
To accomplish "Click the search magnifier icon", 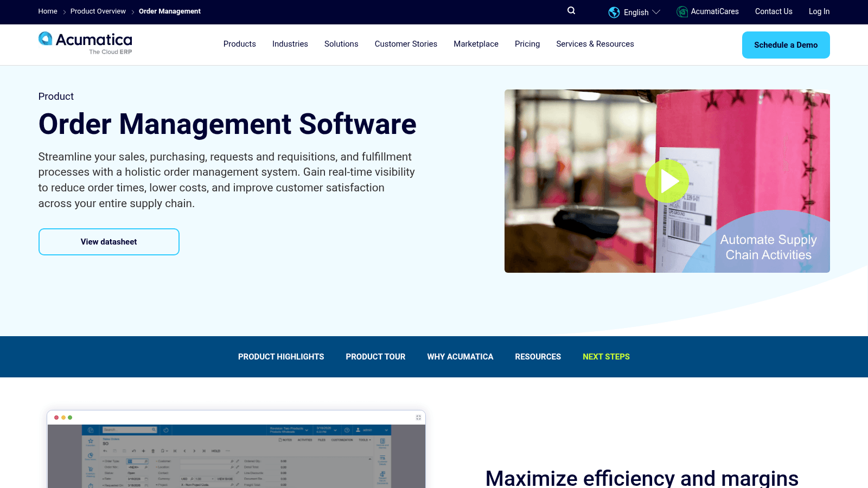I will click(x=571, y=11).
